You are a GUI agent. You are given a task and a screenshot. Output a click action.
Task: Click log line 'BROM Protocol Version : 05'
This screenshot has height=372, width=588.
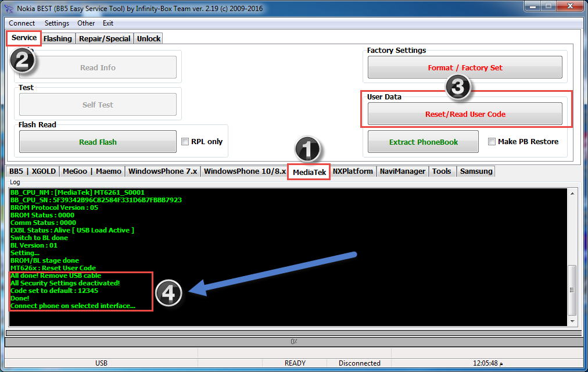(x=55, y=208)
